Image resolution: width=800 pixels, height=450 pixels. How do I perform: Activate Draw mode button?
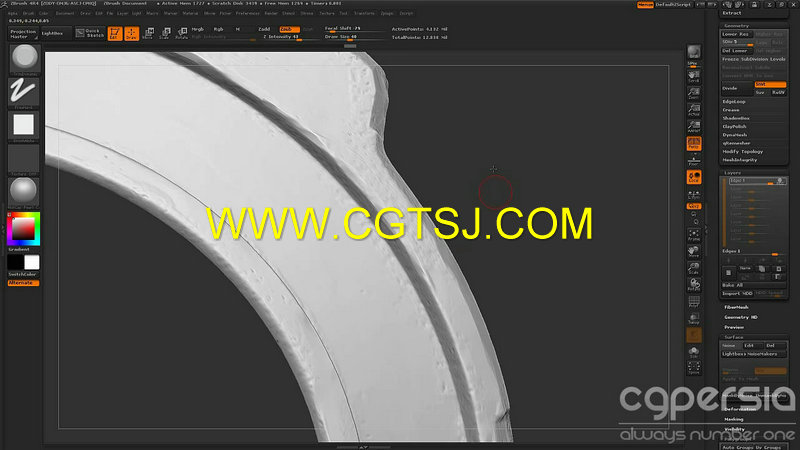(132, 34)
